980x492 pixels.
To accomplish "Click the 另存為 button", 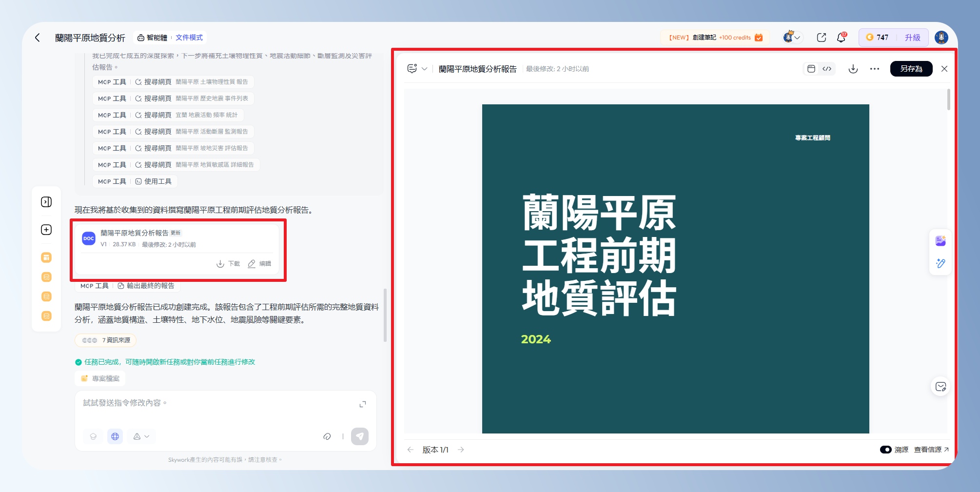I will [911, 69].
